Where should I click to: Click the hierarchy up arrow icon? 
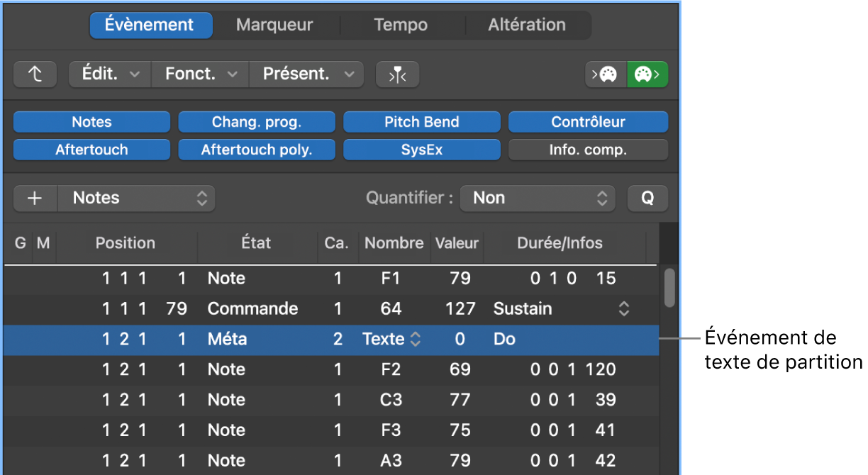coord(35,74)
